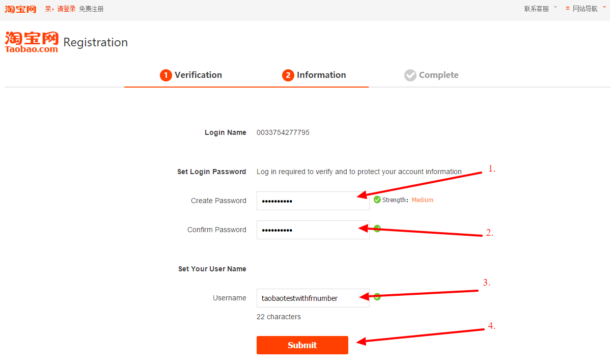Open the 请登录 login link
This screenshot has height=364, width=610.
(x=66, y=9)
